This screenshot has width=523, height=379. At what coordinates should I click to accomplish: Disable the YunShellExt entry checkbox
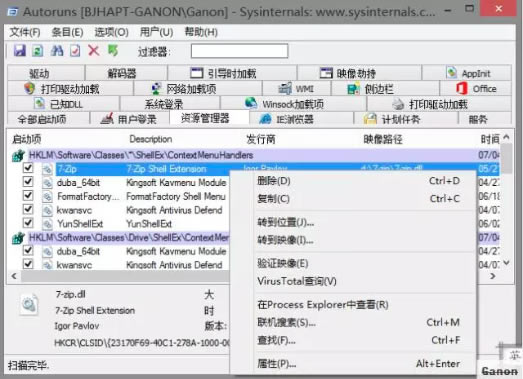click(28, 223)
